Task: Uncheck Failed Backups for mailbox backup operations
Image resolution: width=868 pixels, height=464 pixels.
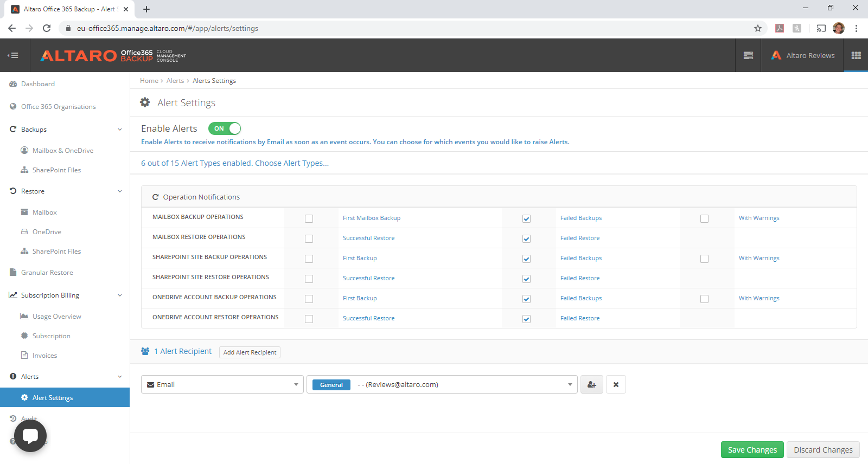Action: [526, 218]
